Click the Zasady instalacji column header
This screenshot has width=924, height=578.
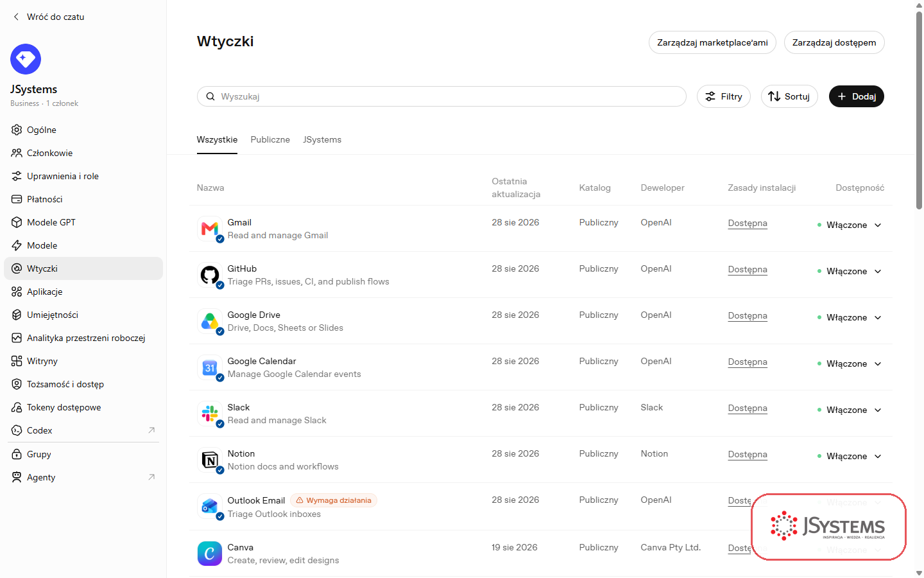click(x=762, y=188)
